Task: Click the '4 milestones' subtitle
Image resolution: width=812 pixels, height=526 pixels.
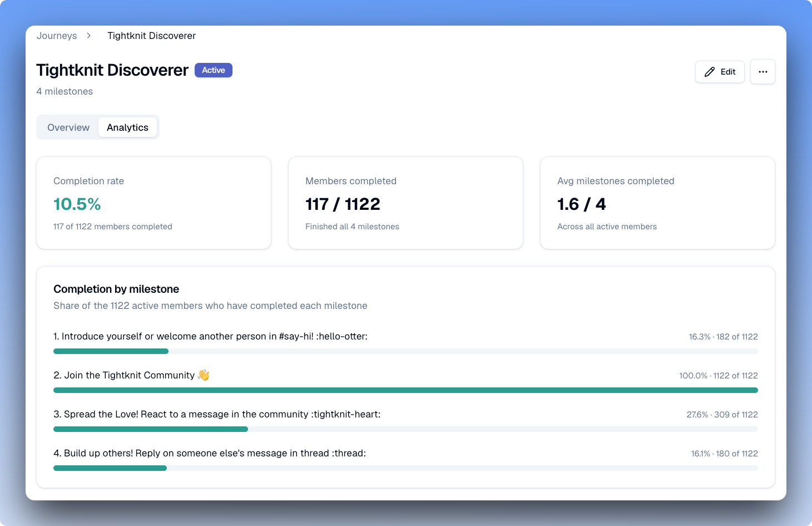Action: point(65,91)
